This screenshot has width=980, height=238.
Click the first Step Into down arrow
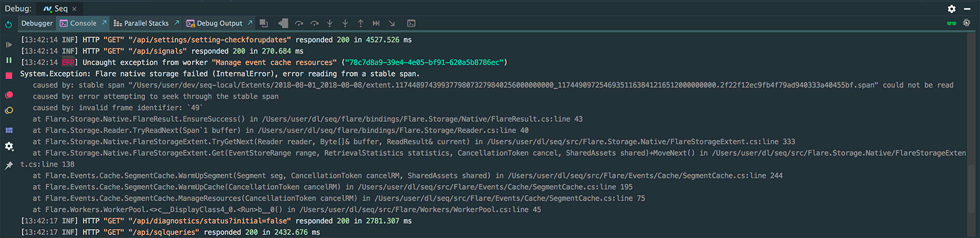(330, 23)
